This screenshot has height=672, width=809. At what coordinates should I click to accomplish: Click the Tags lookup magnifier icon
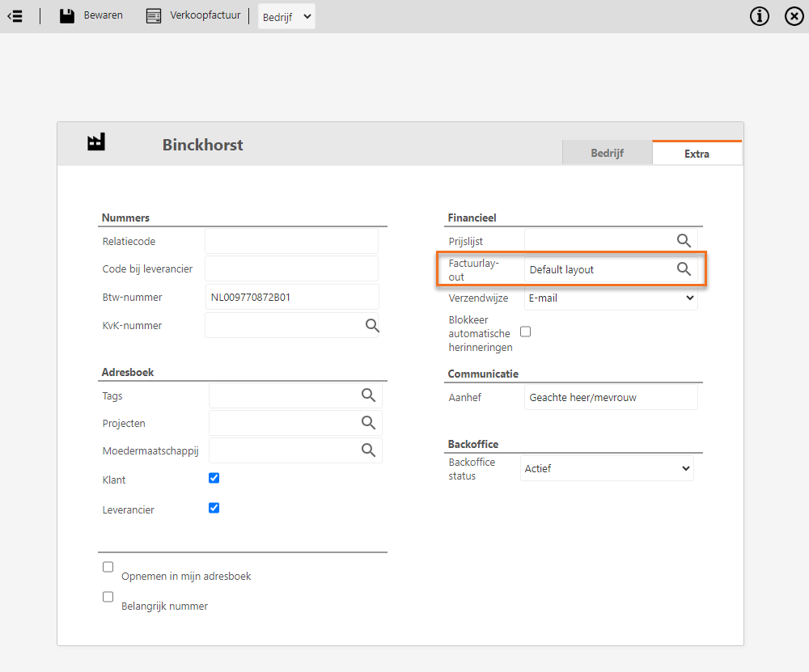[368, 395]
